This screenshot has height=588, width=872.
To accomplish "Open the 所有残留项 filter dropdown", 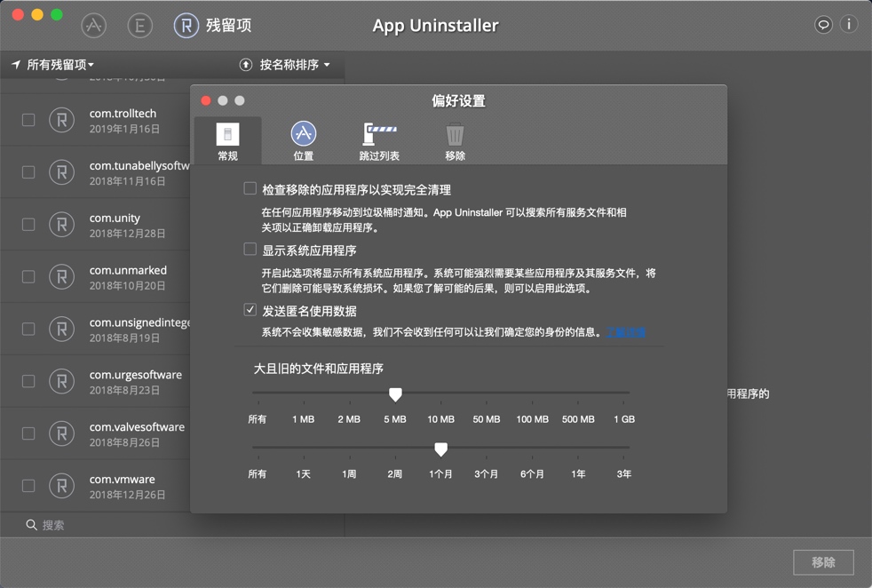I will [x=49, y=64].
